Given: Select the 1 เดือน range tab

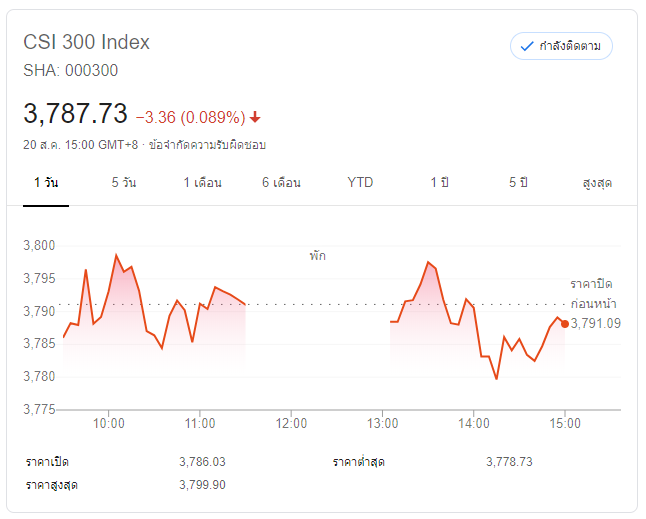Looking at the screenshot, I should coord(202,183).
